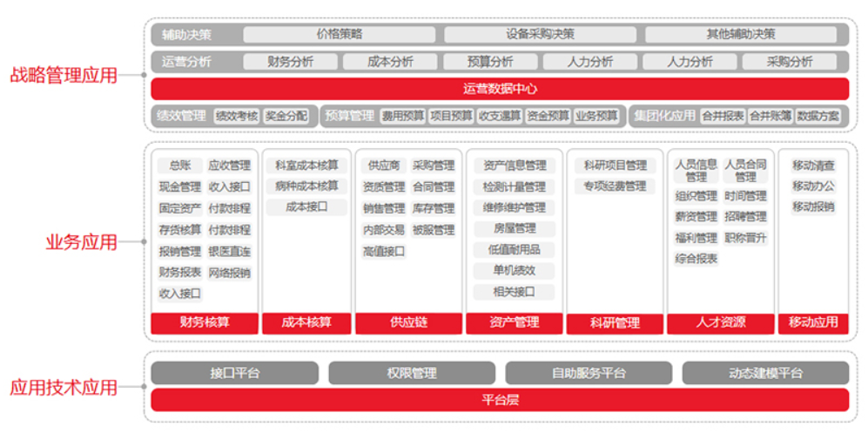Open the 权限管理 platform block
This screenshot has width=868, height=433.
tap(412, 374)
